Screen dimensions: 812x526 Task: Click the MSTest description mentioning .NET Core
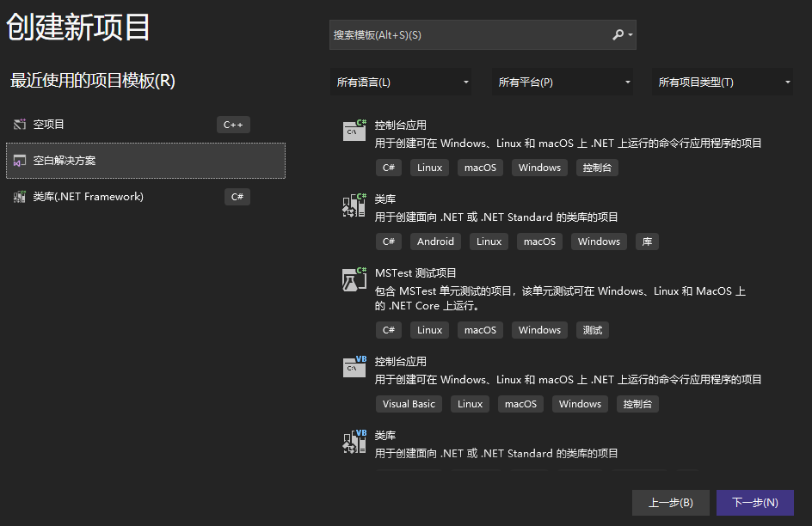pos(560,298)
